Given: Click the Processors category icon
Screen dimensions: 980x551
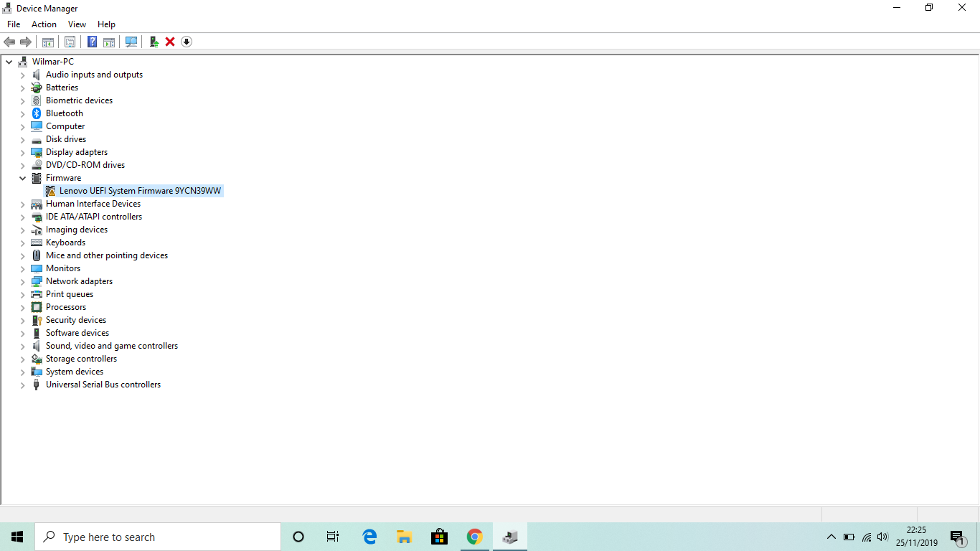Looking at the screenshot, I should pyautogui.click(x=37, y=307).
